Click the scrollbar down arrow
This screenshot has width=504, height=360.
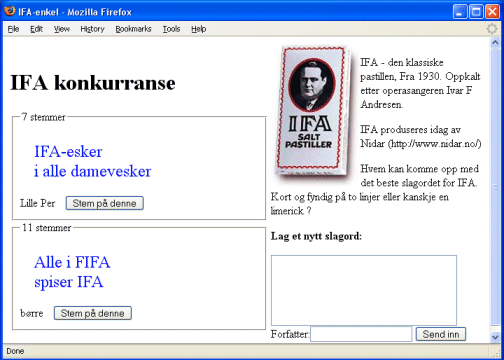(495, 337)
